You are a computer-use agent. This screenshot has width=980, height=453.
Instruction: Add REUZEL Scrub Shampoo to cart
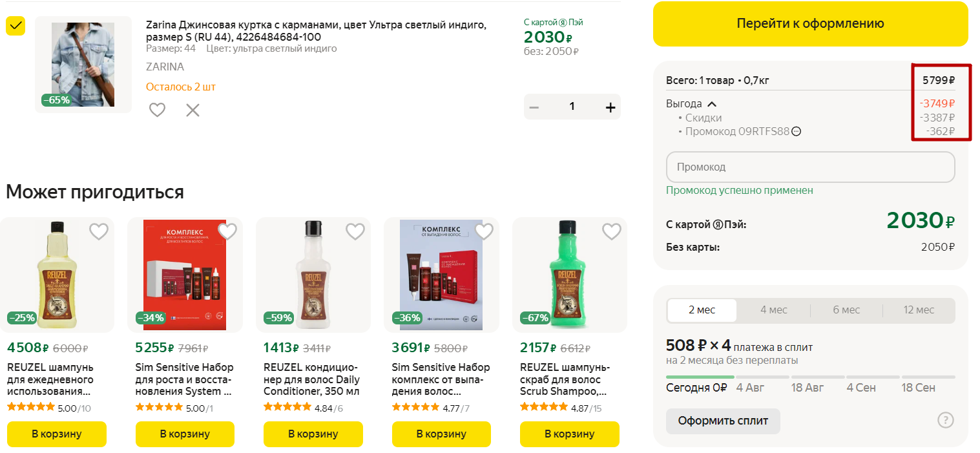pos(569,434)
